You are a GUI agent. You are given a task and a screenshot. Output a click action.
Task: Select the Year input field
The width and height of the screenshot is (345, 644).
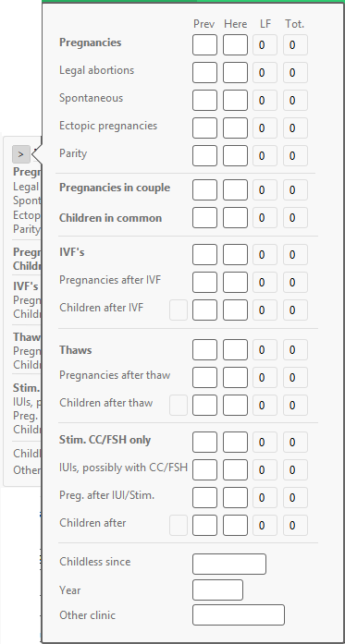pyautogui.click(x=217, y=589)
